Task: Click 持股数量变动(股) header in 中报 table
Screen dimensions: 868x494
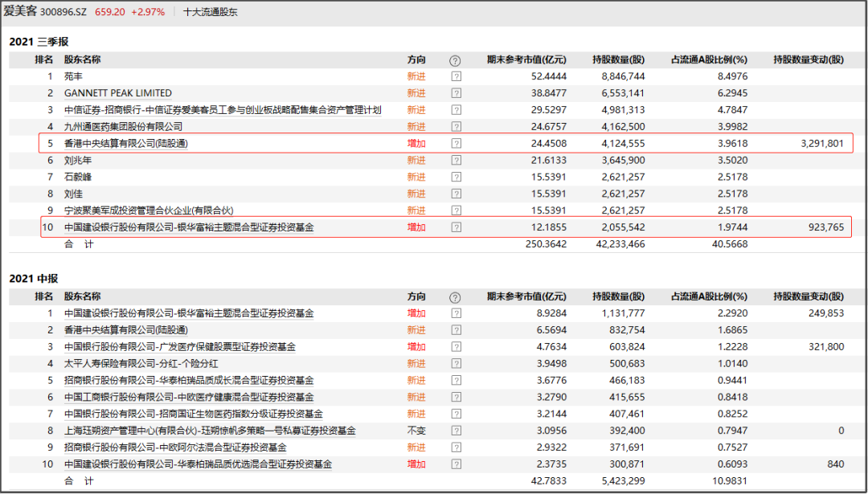Action: 809,296
